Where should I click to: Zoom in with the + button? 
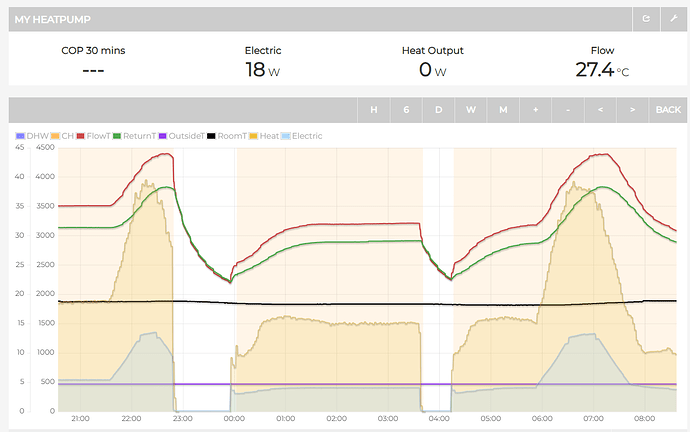[536, 110]
